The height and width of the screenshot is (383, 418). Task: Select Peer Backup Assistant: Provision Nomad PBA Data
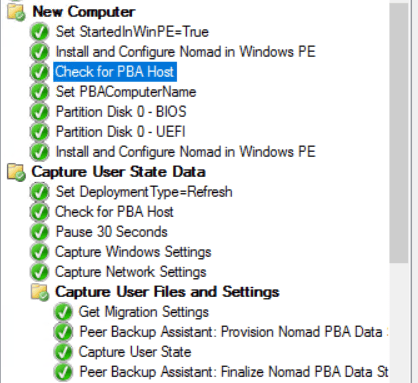coord(234,332)
